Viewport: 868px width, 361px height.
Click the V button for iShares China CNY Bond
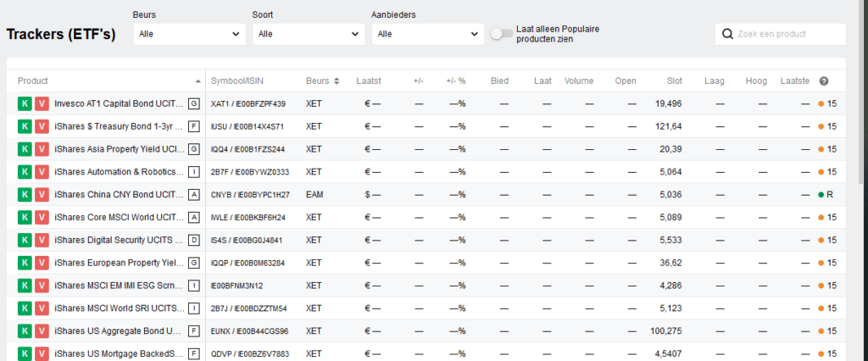click(42, 194)
